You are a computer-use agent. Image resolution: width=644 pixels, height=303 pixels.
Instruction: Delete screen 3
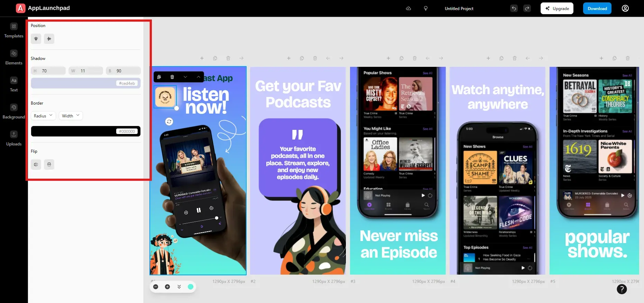(x=415, y=58)
